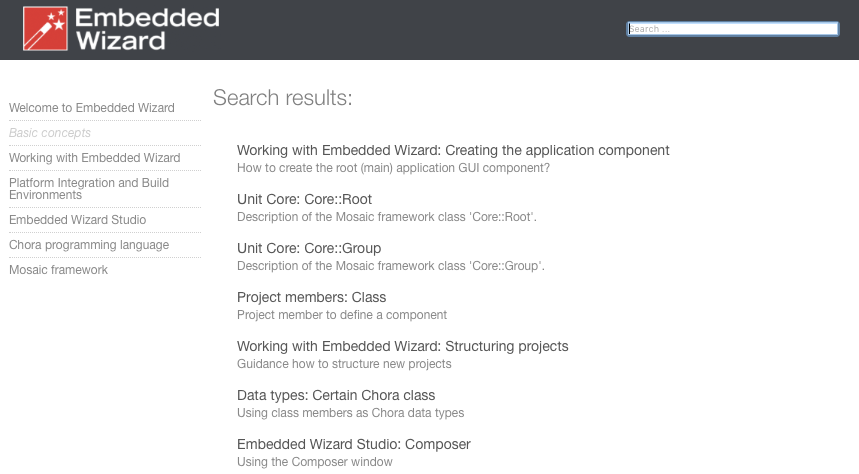The height and width of the screenshot is (474, 859).
Task: Open Structuring projects search result
Action: (x=402, y=346)
